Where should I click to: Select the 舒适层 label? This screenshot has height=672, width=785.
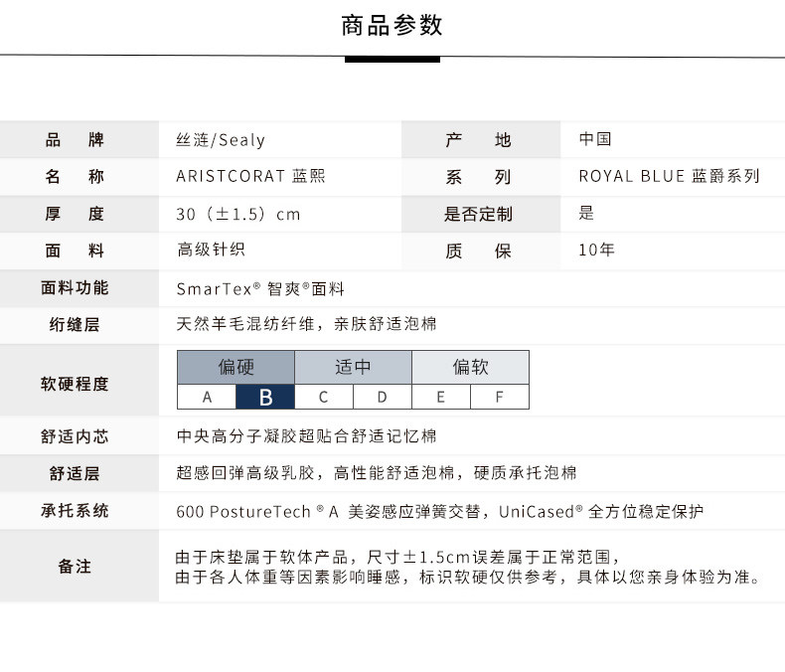pyautogui.click(x=75, y=474)
